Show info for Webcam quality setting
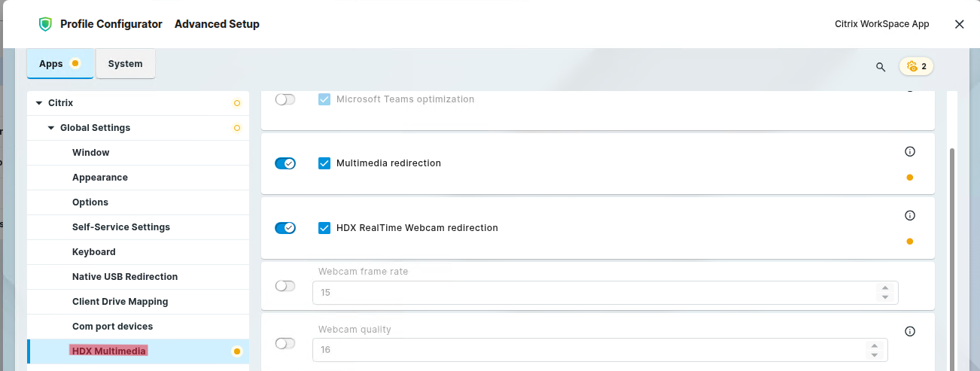The height and width of the screenshot is (371, 980). click(909, 331)
